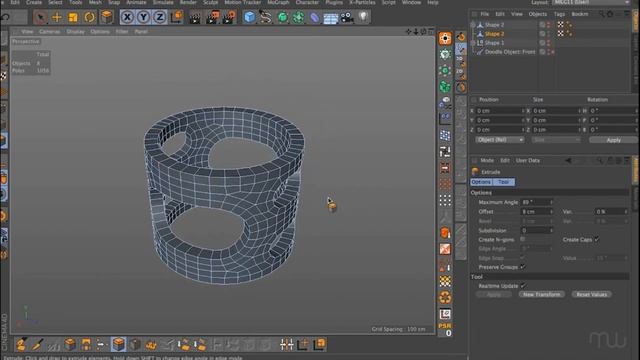Click the Offset Var. percentage field
The height and width of the screenshot is (360, 640).
tap(610, 211)
